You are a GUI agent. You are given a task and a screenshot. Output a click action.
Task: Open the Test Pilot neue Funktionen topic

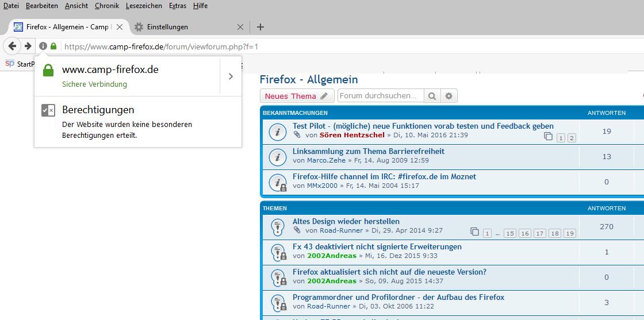423,126
